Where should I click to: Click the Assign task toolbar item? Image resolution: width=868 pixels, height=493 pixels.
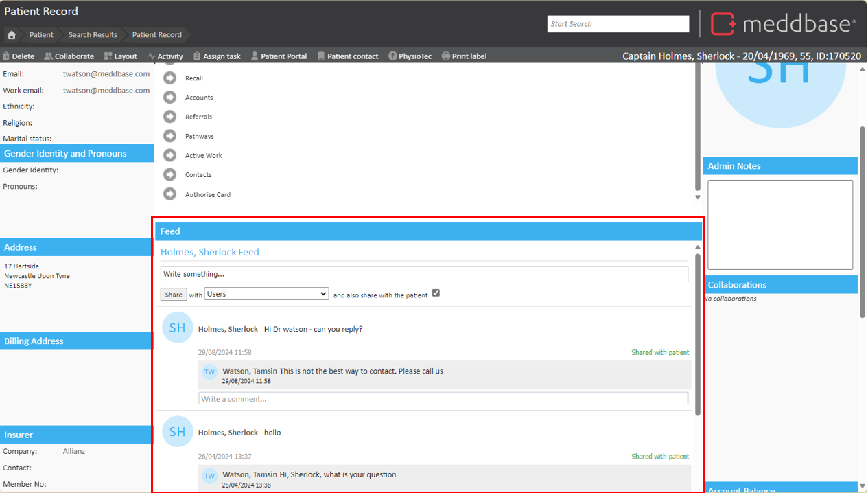[217, 56]
